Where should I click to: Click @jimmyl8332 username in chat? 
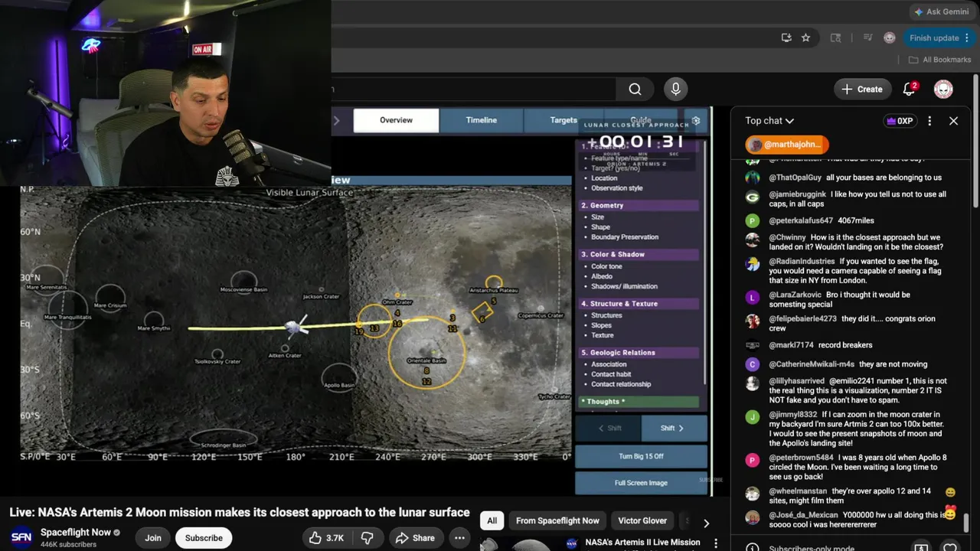point(793,414)
